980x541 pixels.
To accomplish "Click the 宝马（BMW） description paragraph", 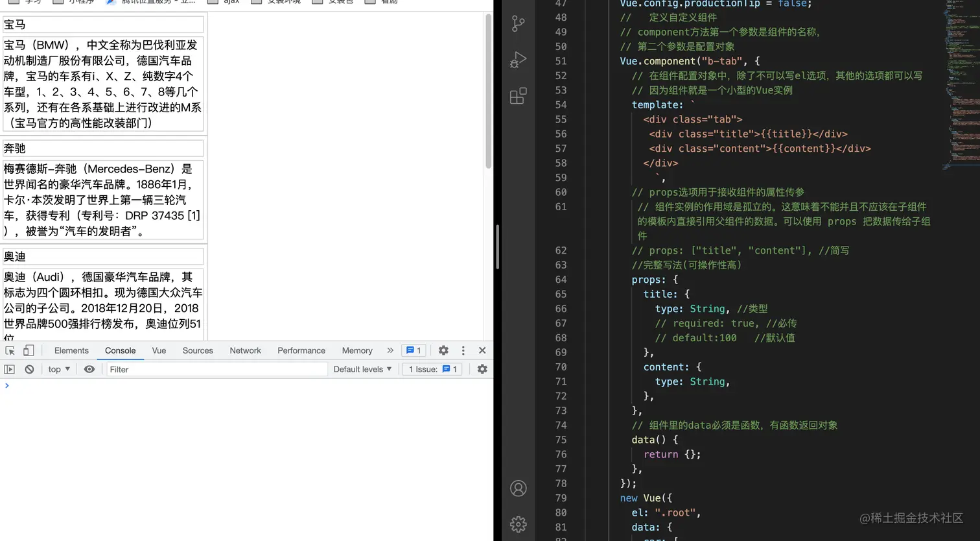I will click(x=103, y=84).
